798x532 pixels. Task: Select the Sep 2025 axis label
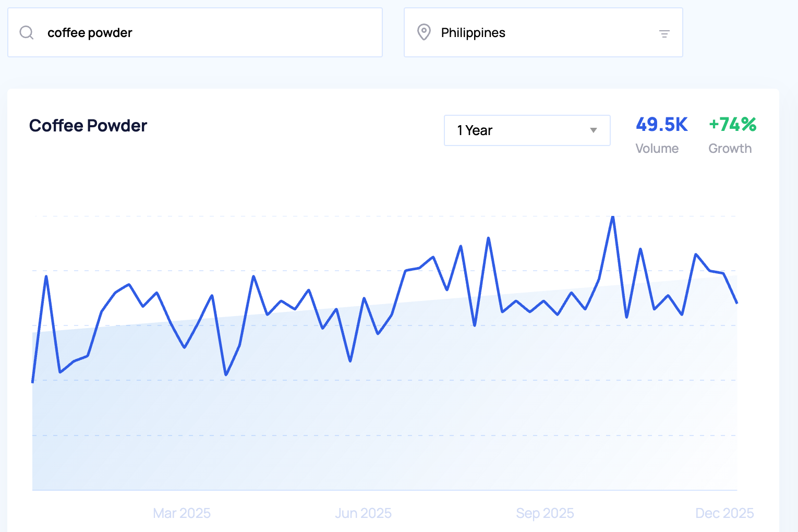(x=545, y=513)
